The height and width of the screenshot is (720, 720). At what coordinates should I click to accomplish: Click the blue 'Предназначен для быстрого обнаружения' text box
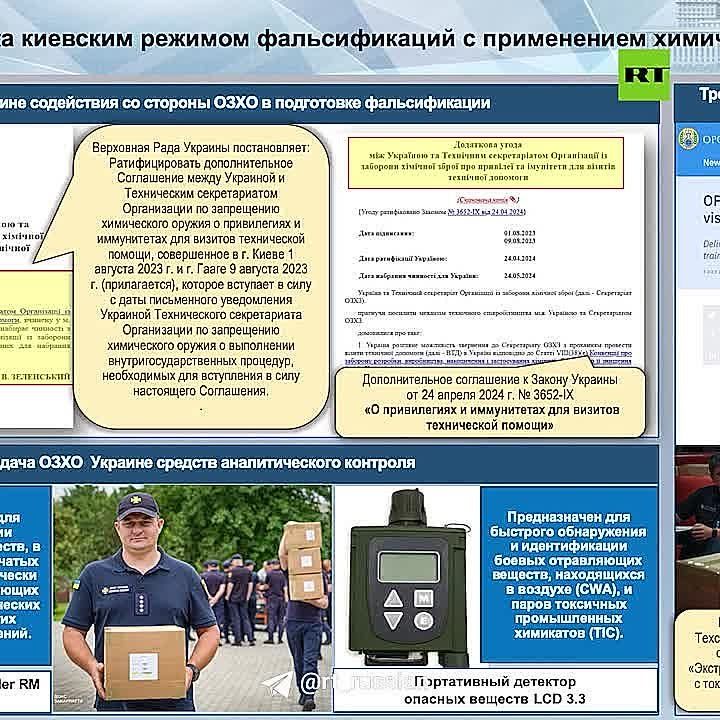coord(568,575)
